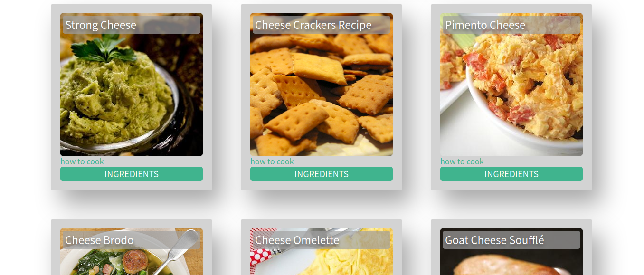Open the Cheese Brodo recipe card
644x275 pixels.
(132, 247)
